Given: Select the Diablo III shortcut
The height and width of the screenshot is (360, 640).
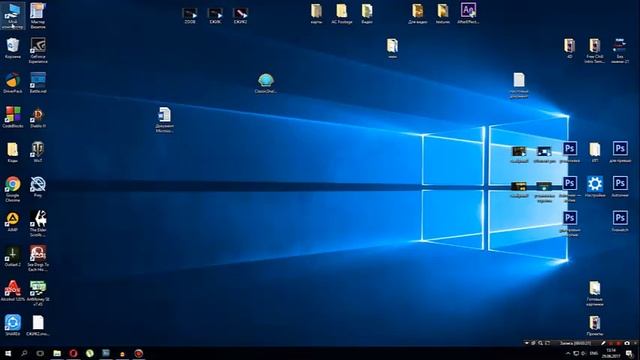Looking at the screenshot, I should 38,117.
